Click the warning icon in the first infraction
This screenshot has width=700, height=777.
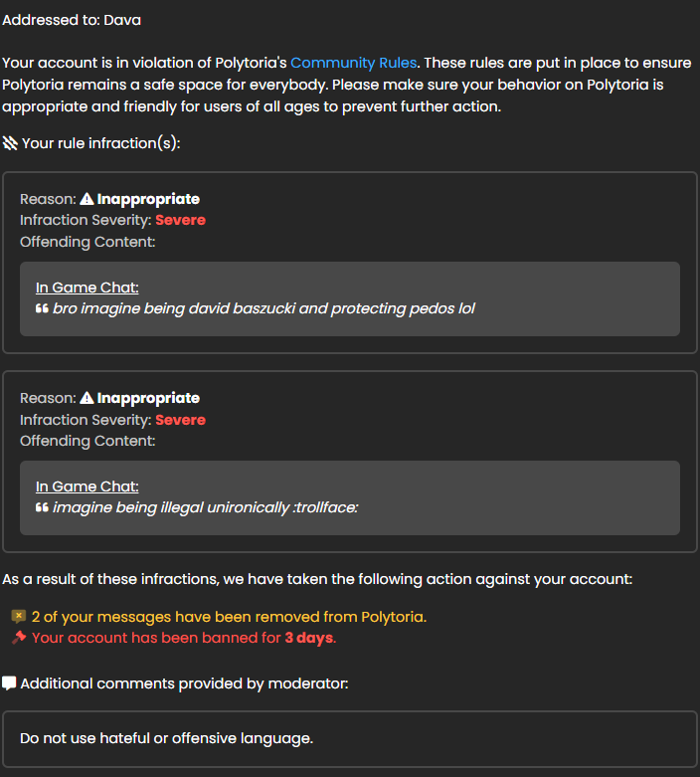[x=87, y=199]
